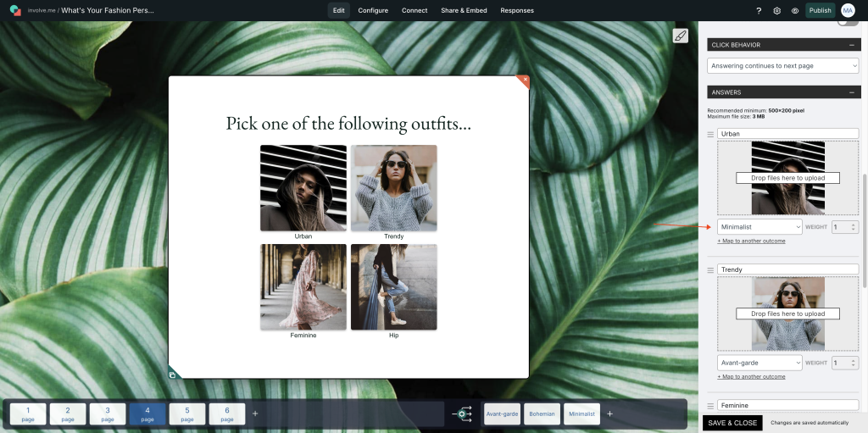Screen dimensions: 868x433
Task: Open the Avant-garde outcome dropdown for Trendy
Action: pyautogui.click(x=759, y=363)
